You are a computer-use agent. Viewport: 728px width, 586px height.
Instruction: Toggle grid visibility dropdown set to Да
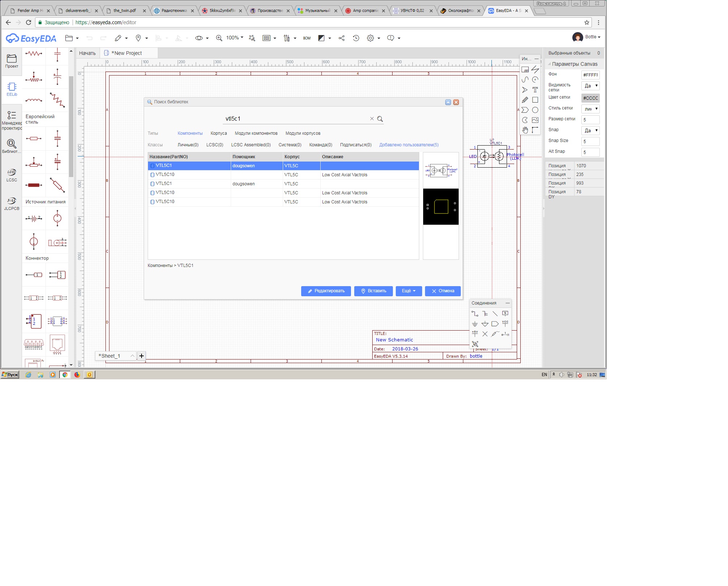click(591, 86)
